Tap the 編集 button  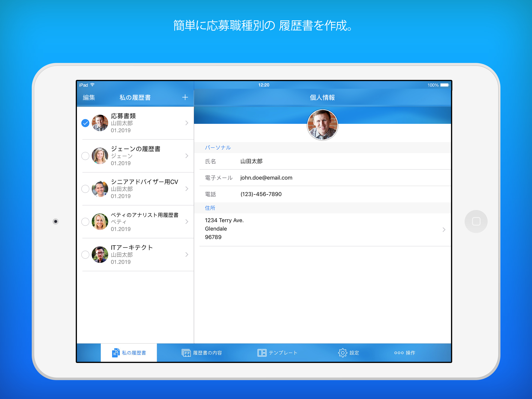89,97
